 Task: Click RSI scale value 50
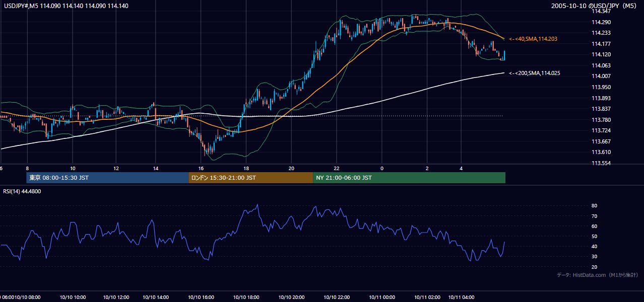tap(594, 236)
